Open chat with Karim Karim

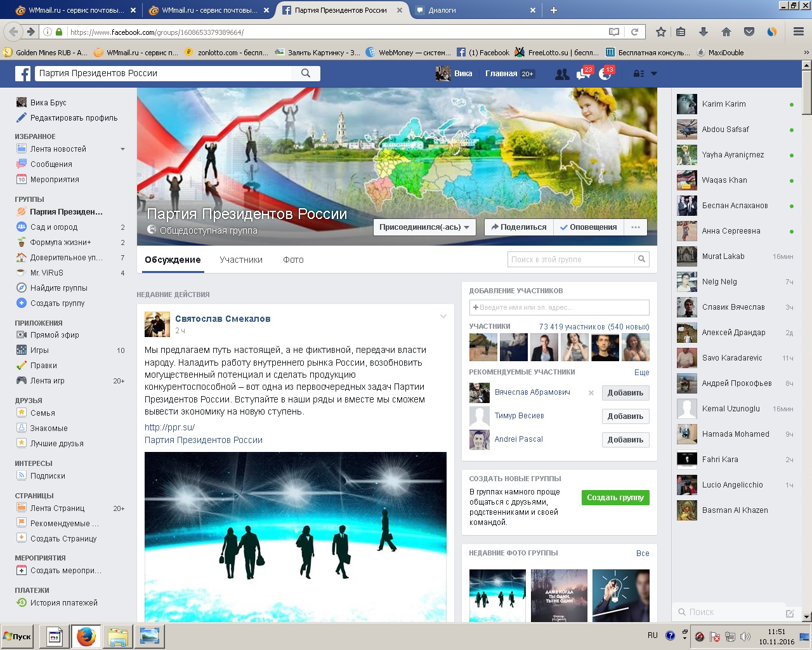point(736,104)
